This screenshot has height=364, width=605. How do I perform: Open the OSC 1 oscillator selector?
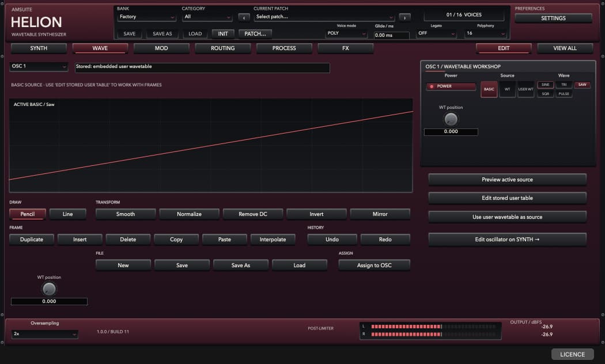[x=39, y=66]
